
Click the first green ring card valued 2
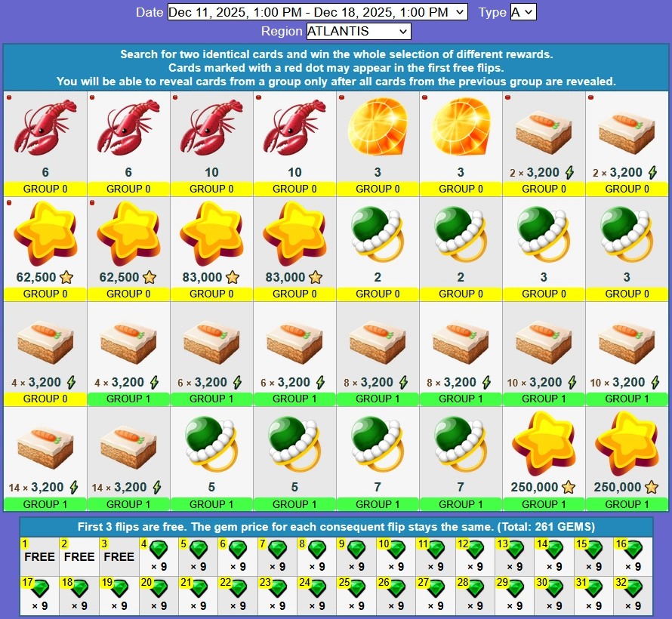click(378, 249)
